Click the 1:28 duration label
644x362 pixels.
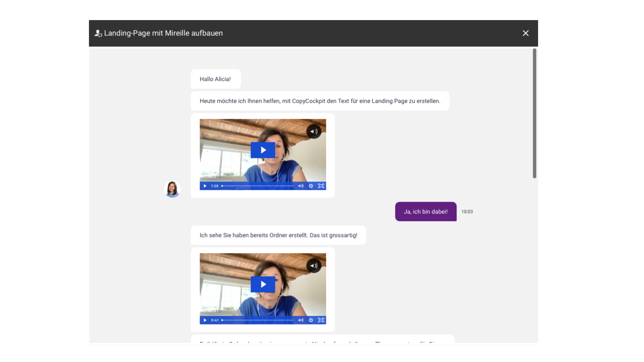(215, 186)
